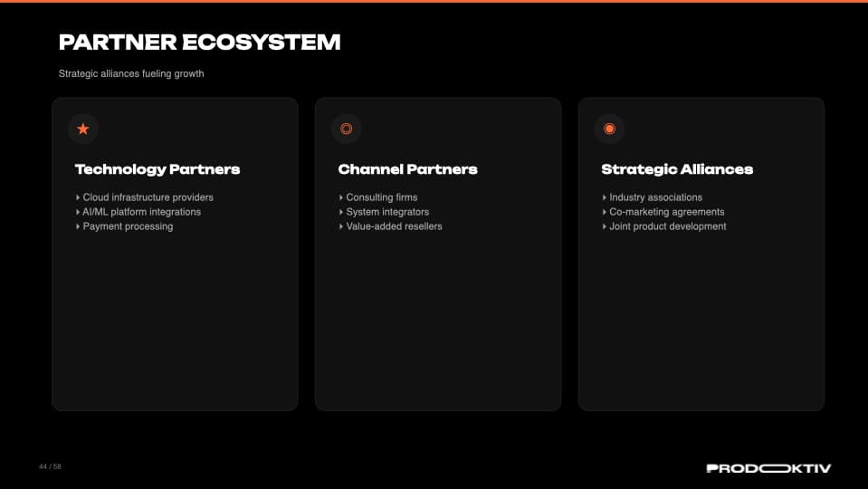868x489 pixels.
Task: Click the orange bar at the slide top
Action: [x=434, y=1]
